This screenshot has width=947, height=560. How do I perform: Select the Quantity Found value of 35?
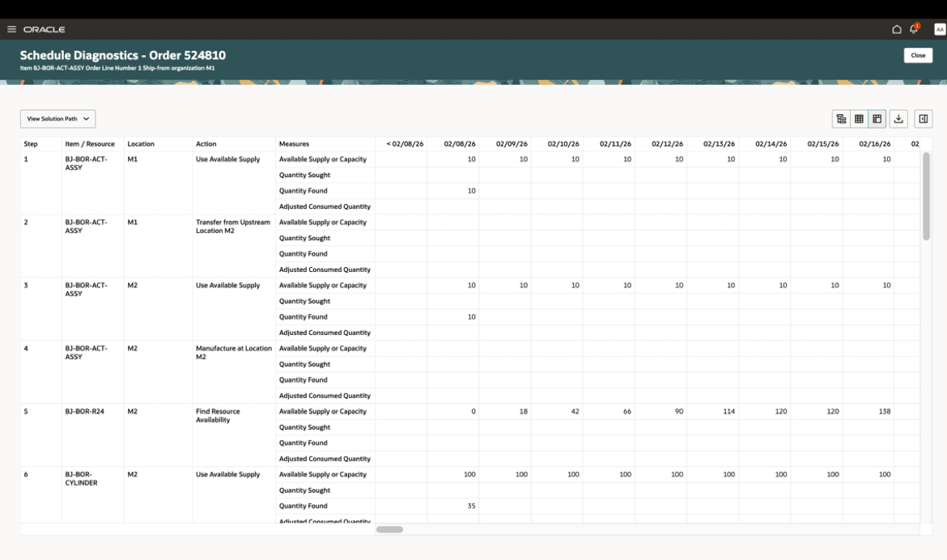click(472, 506)
